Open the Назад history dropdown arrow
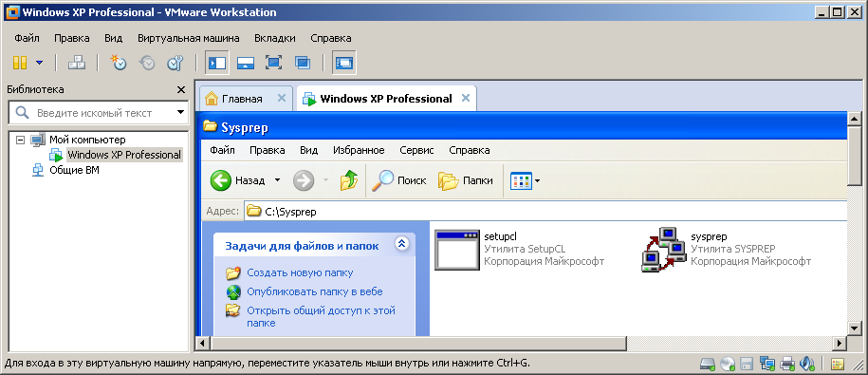Image resolution: width=868 pixels, height=375 pixels. pyautogui.click(x=278, y=180)
